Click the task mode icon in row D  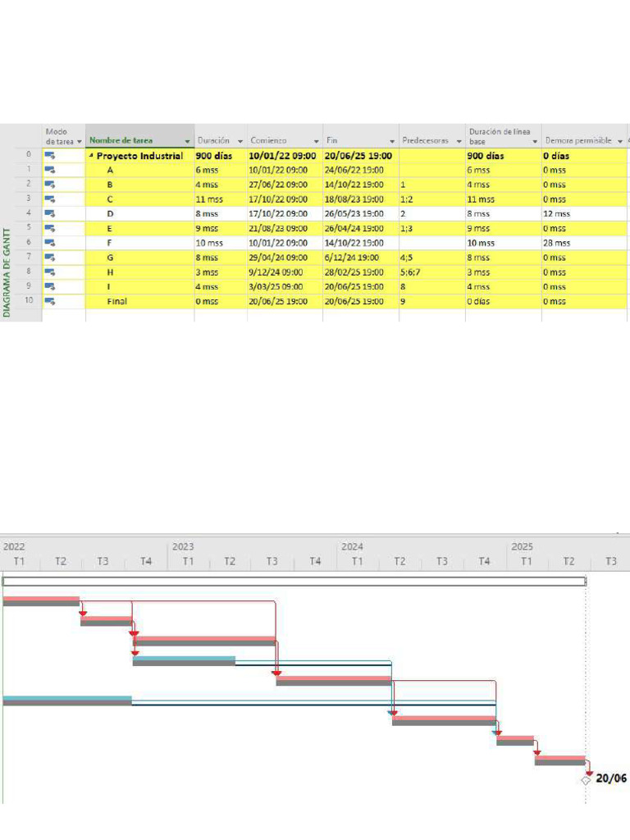pos(50,214)
